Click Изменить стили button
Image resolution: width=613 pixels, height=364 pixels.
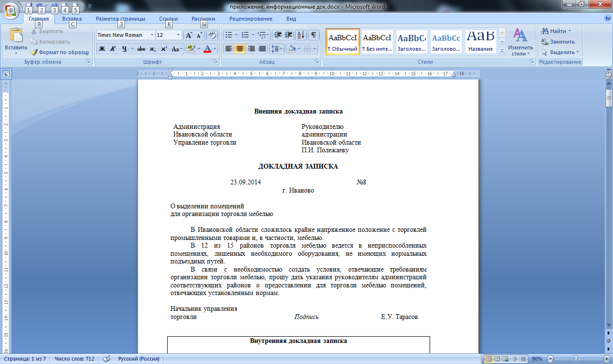click(x=521, y=42)
